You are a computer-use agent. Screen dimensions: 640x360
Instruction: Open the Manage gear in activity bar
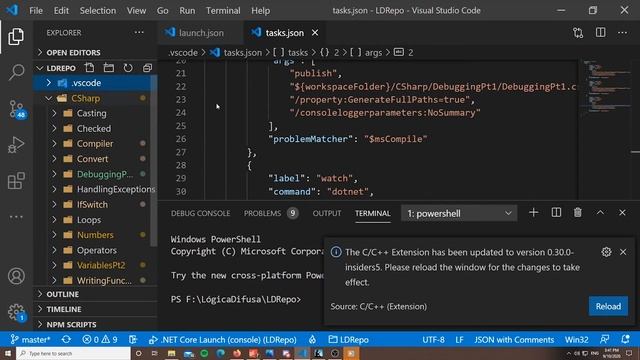pyautogui.click(x=16, y=312)
